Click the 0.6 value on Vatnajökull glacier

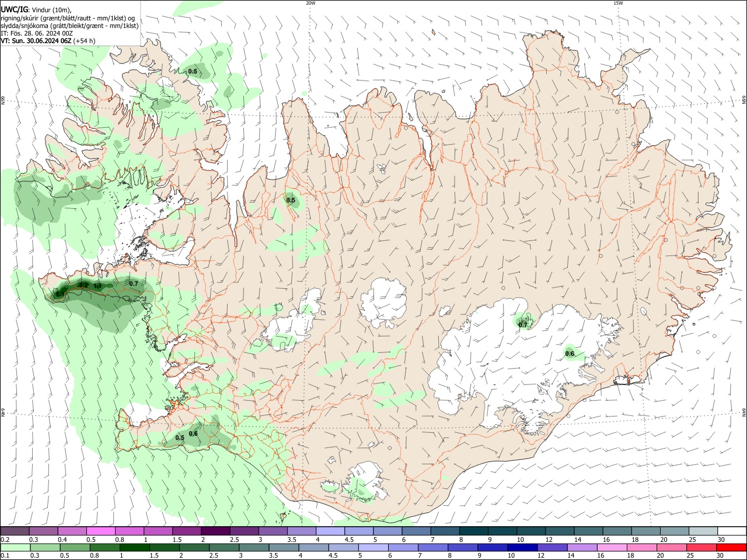click(x=570, y=353)
